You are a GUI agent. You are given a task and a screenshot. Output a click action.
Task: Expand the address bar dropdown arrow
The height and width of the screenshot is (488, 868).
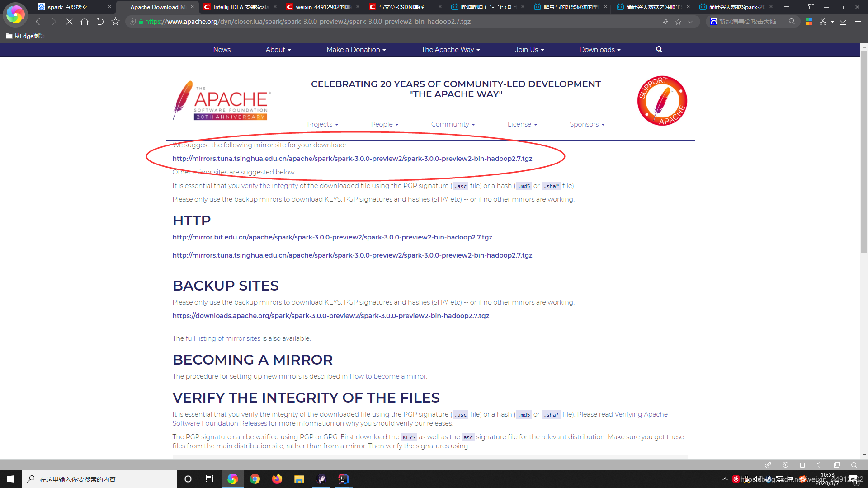coord(690,22)
